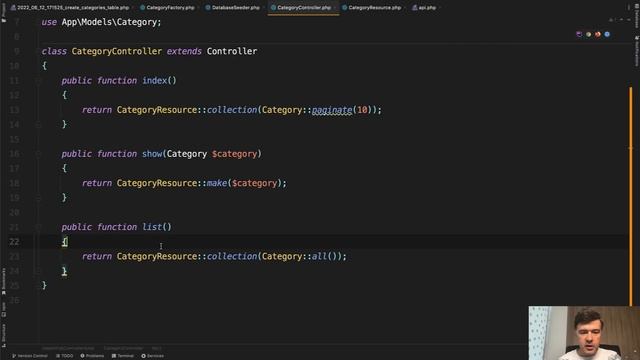Click line number 22 in gutter
The height and width of the screenshot is (360, 640).
14,242
